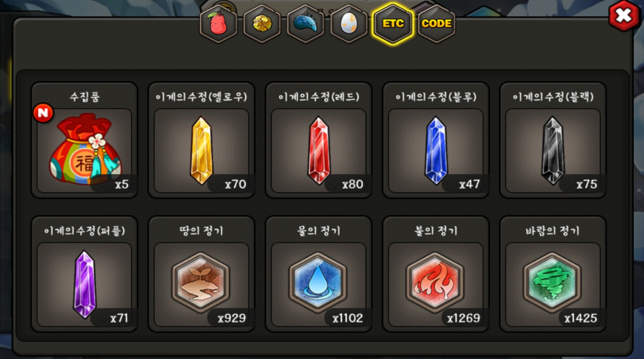Pick the black crystal item
This screenshot has width=644, height=359.
pyautogui.click(x=553, y=150)
